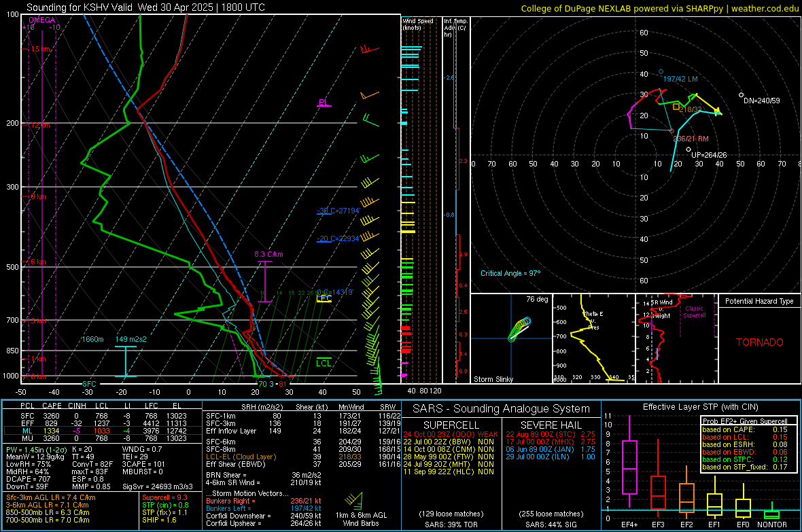This screenshot has width=802, height=532.
Task: Click the Effective Layer STP (with CIN) title
Action: (x=700, y=407)
